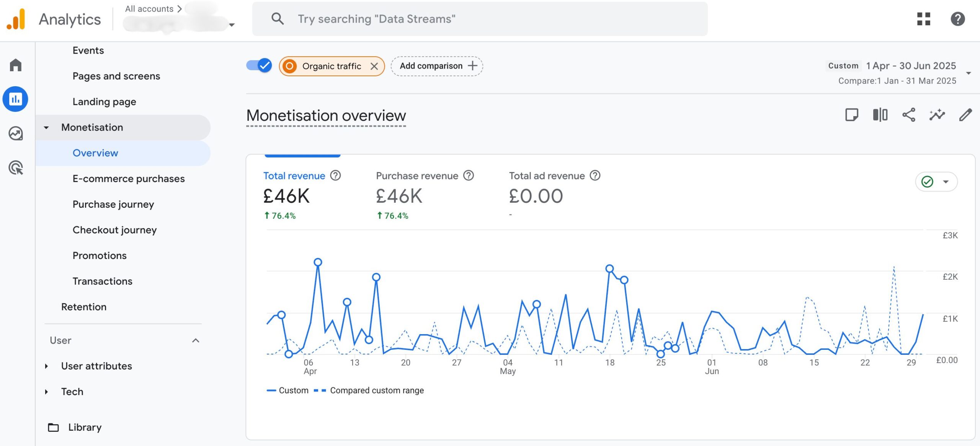
Task: Collapse the User section chevron
Action: (x=196, y=340)
